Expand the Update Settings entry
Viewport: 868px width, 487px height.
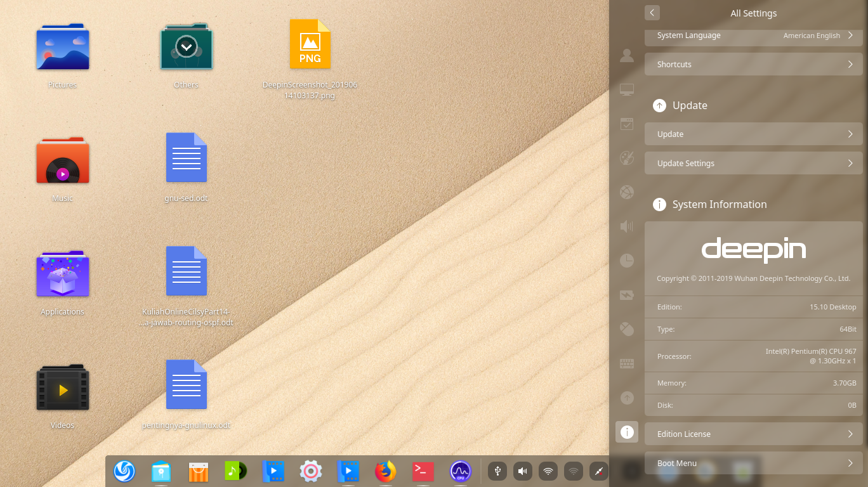pos(753,163)
